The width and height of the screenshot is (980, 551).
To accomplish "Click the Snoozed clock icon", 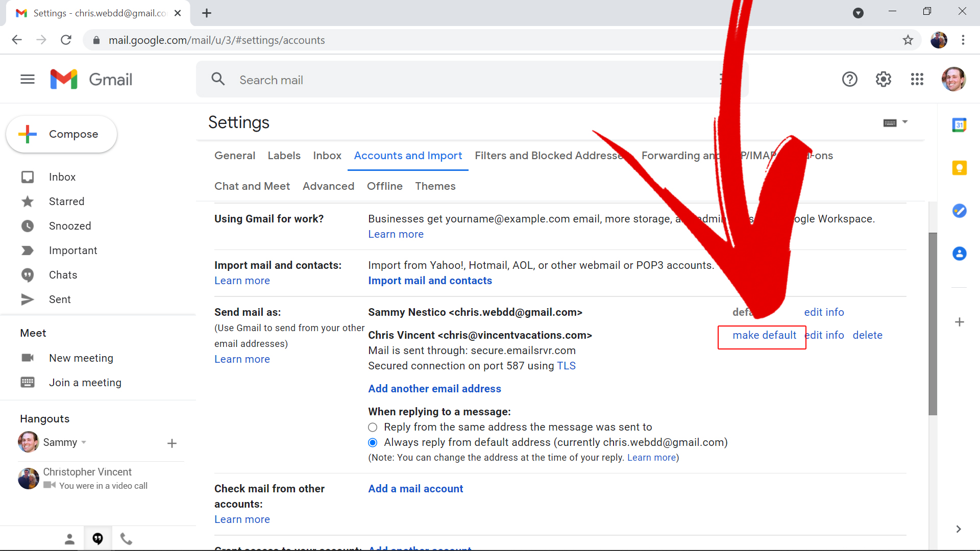I will [x=28, y=226].
